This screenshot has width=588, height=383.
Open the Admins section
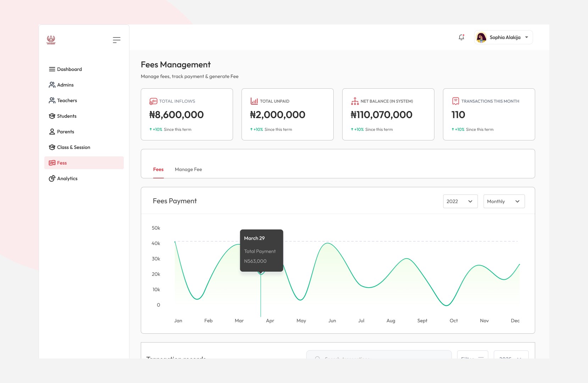point(84,85)
